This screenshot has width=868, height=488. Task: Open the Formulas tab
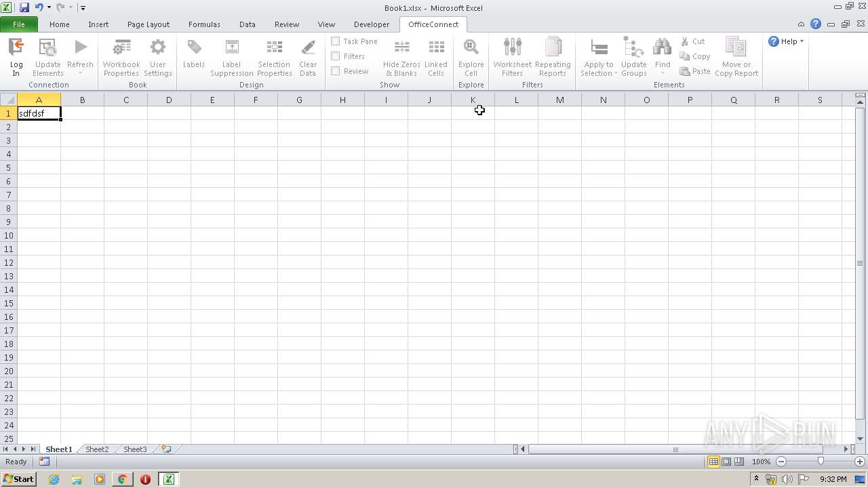coord(204,24)
